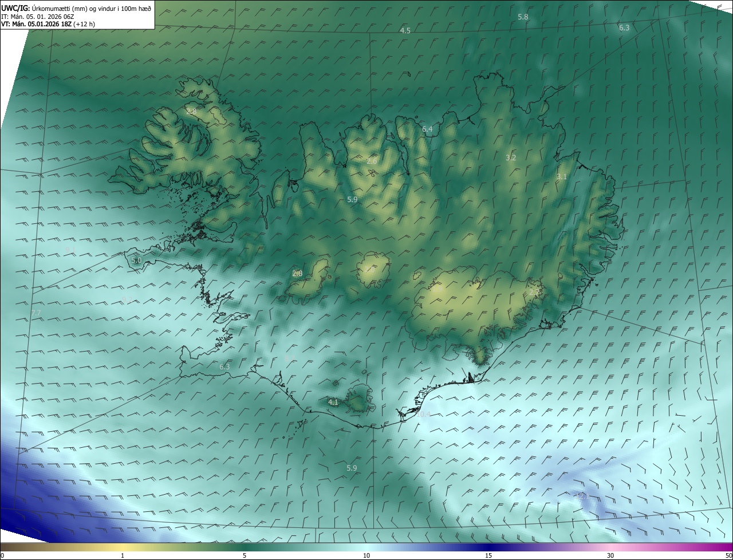The image size is (733, 560).
Task: Pick pink color above scale label 30
Action: [610, 547]
